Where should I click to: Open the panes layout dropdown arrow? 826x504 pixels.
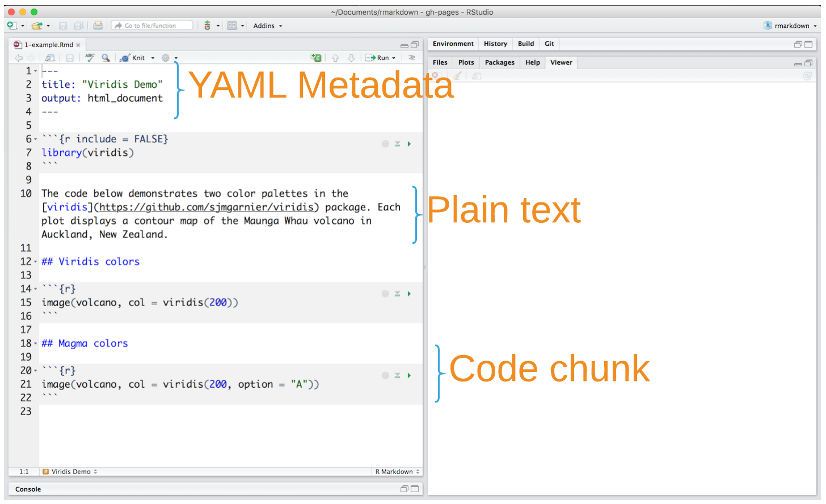243,26
